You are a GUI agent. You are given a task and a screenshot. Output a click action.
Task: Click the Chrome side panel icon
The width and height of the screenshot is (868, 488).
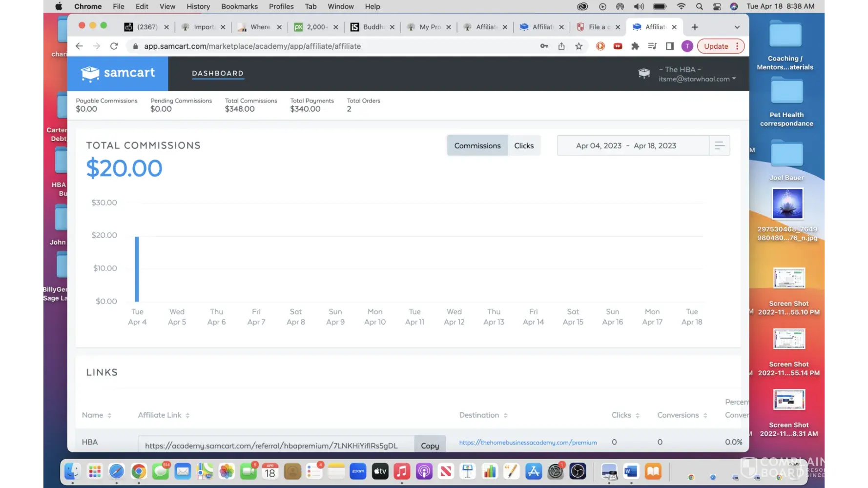(669, 46)
